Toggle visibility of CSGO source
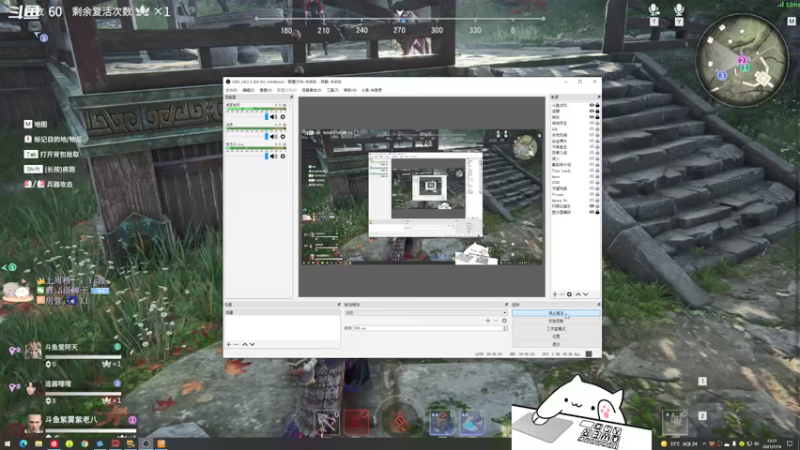The height and width of the screenshot is (450, 800). (592, 183)
